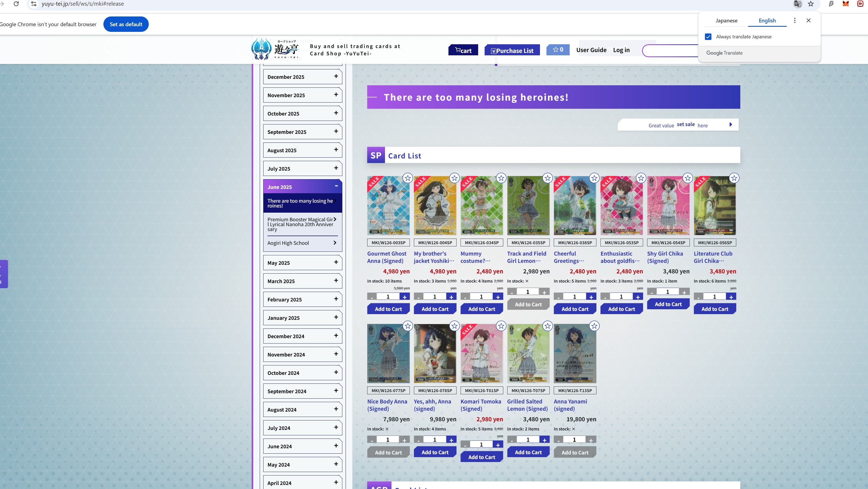This screenshot has width=868, height=489.
Task: Uncheck Always translate Japanese
Action: 708,36
